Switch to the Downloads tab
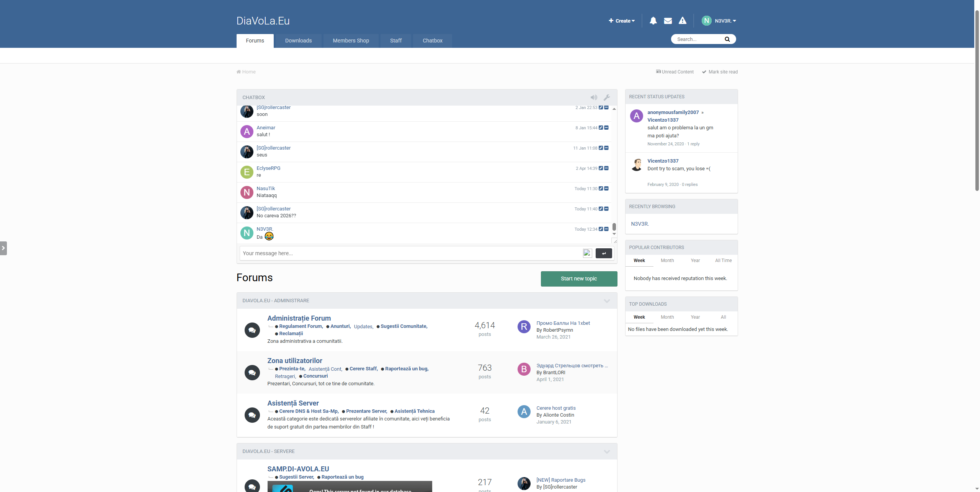 pos(298,41)
